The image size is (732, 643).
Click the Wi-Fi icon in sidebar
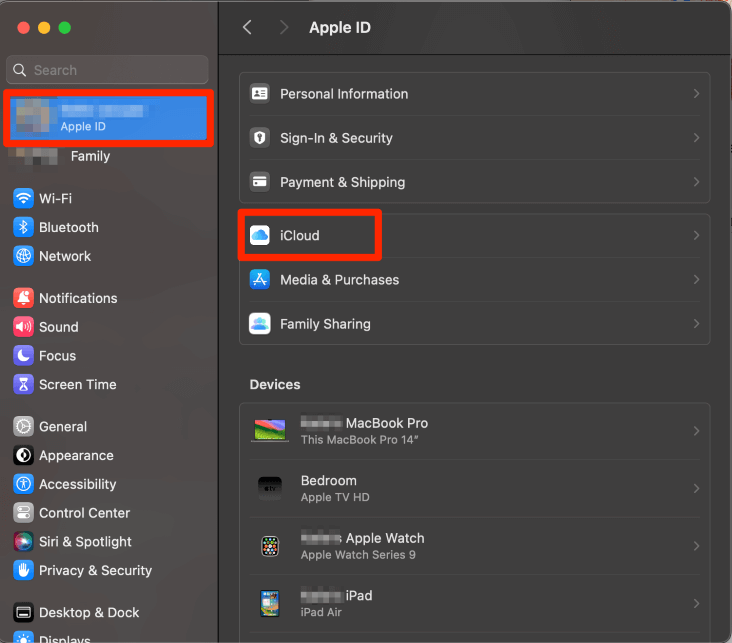(24, 198)
